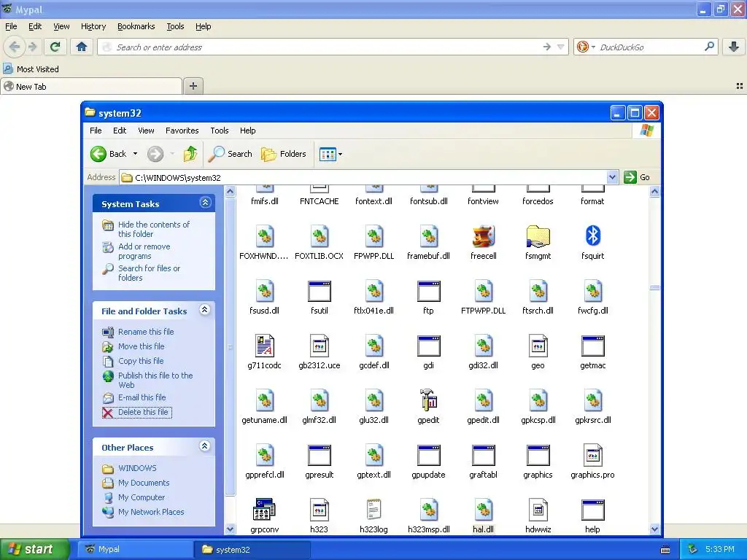Screen dimensions: 747x560
Task: Click Copy this file link
Action: [141, 360]
